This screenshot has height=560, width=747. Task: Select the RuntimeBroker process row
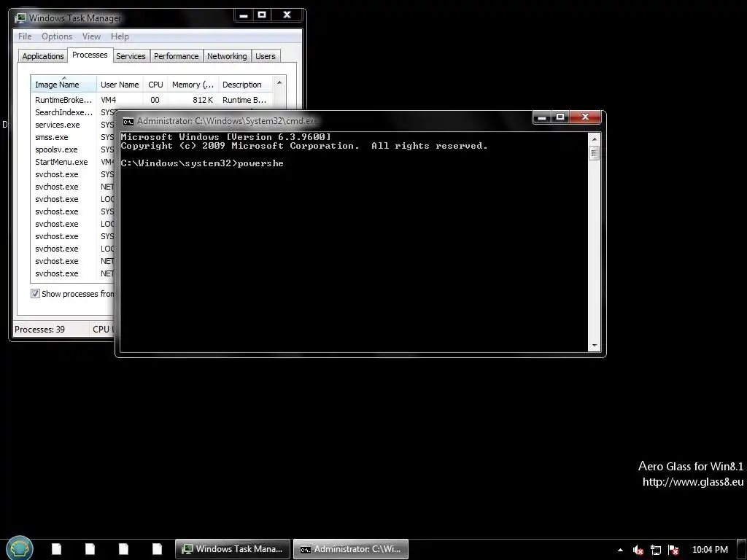[x=152, y=100]
